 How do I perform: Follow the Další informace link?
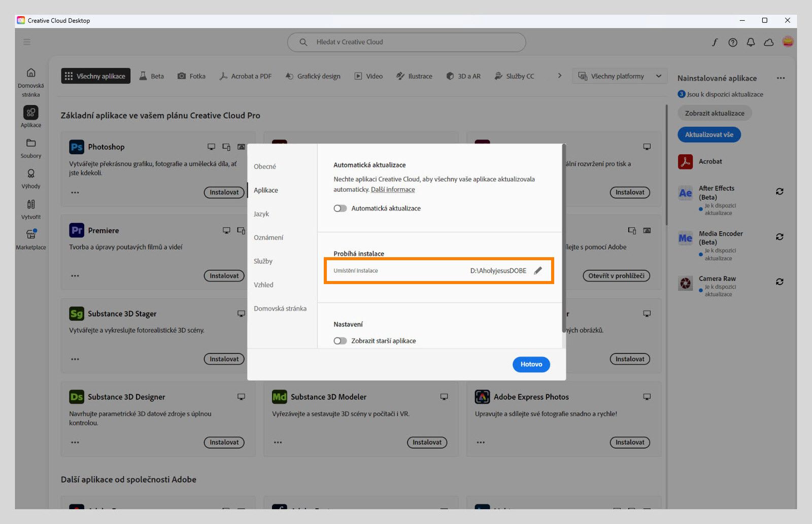[x=393, y=190]
